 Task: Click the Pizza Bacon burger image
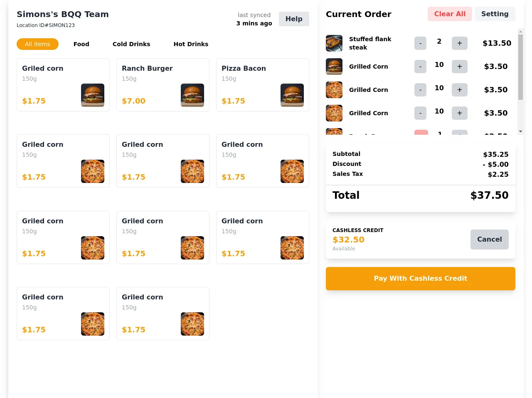click(292, 95)
